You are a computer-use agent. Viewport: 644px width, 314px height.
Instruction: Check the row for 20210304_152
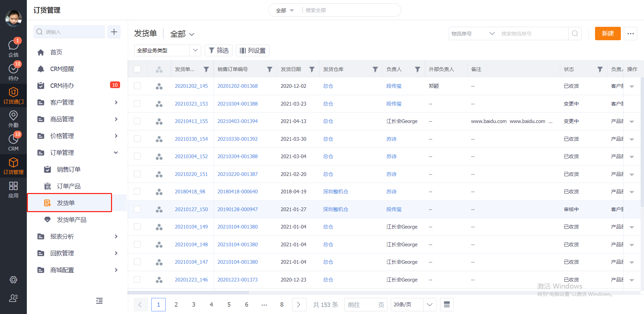tap(137, 156)
